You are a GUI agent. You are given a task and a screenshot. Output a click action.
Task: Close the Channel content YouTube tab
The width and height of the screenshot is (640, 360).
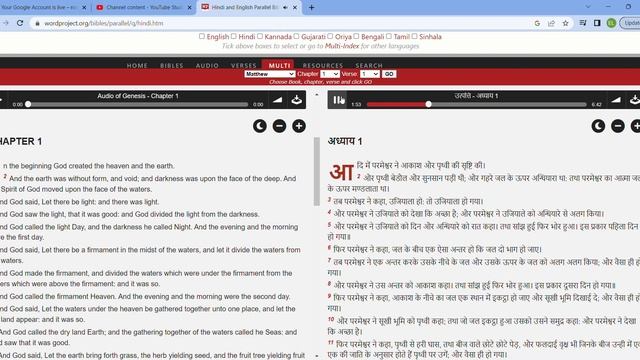pyautogui.click(x=189, y=7)
